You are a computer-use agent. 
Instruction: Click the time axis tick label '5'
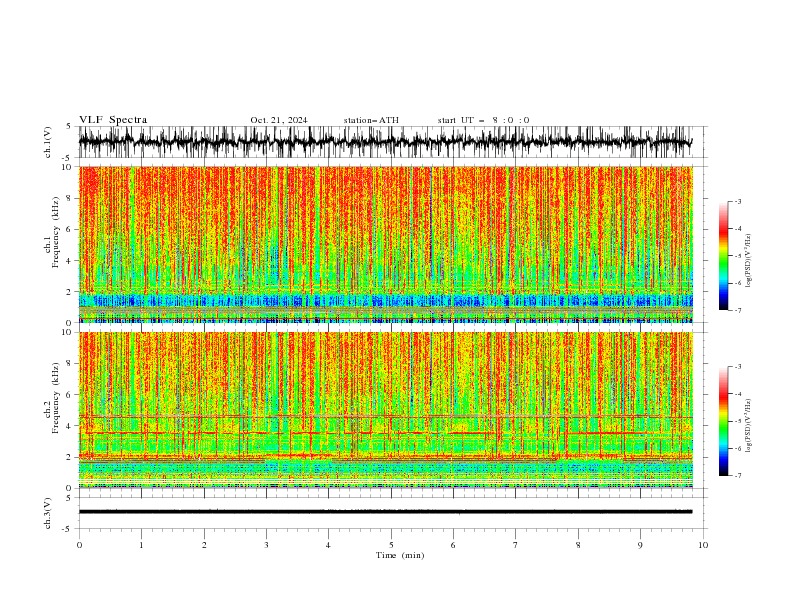point(391,545)
